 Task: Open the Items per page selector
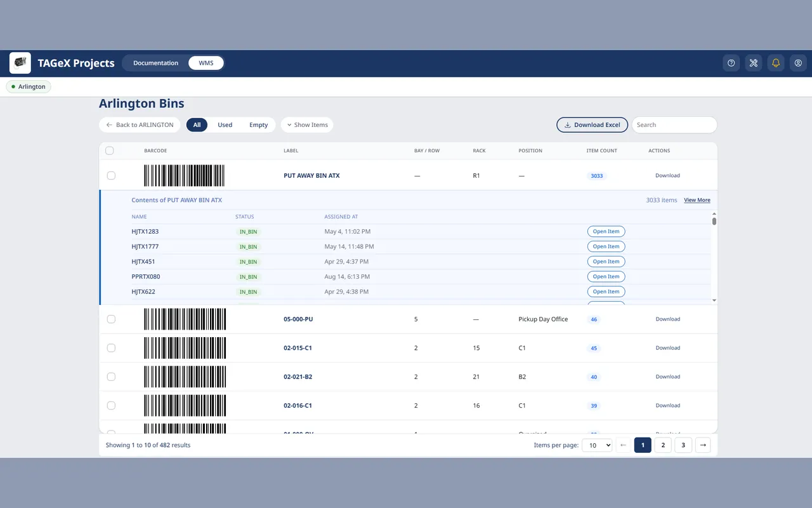click(597, 445)
